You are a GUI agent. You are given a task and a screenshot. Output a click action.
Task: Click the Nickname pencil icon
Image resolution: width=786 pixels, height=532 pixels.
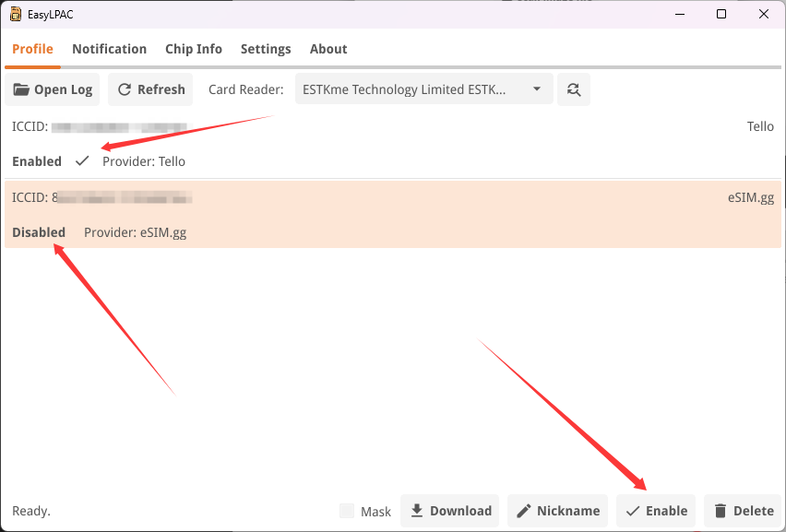524,511
